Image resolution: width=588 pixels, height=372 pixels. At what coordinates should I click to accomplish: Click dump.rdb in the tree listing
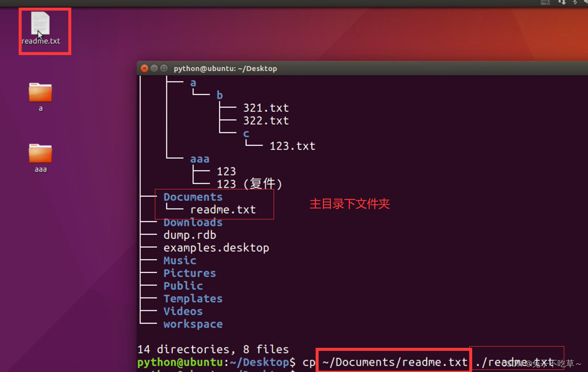coord(190,235)
